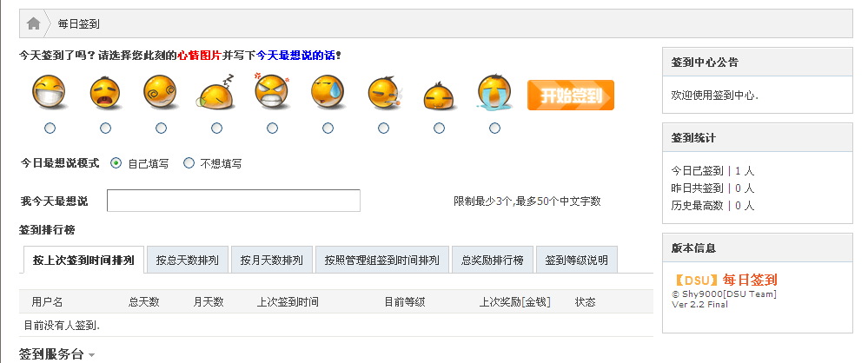The image size is (868, 363).
Task: Click the 目前等级 column header
Action: tap(405, 302)
